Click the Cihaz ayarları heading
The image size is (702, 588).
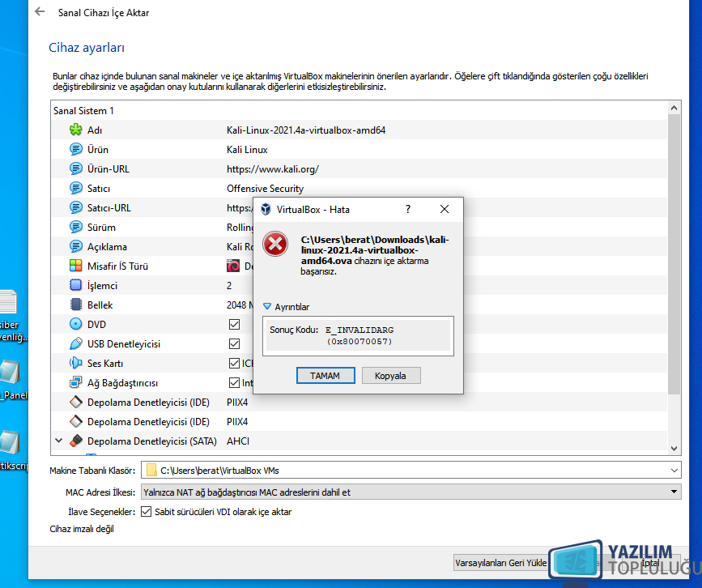tap(87, 48)
